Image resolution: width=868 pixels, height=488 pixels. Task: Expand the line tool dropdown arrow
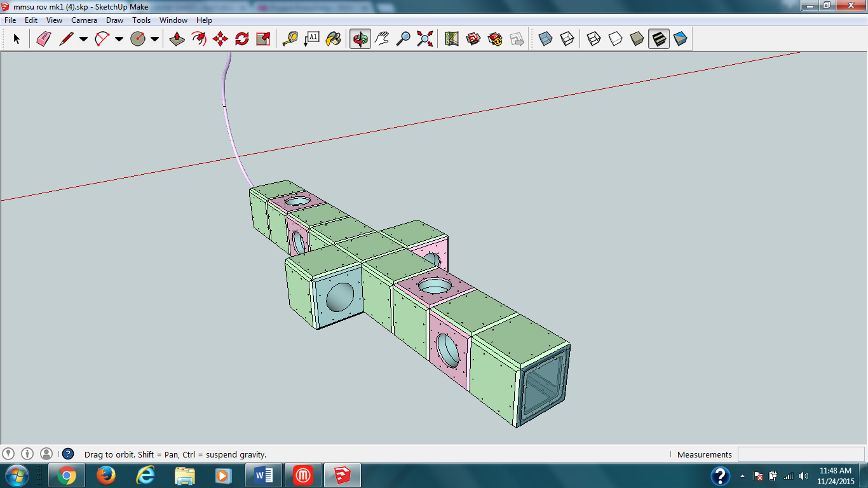[83, 39]
